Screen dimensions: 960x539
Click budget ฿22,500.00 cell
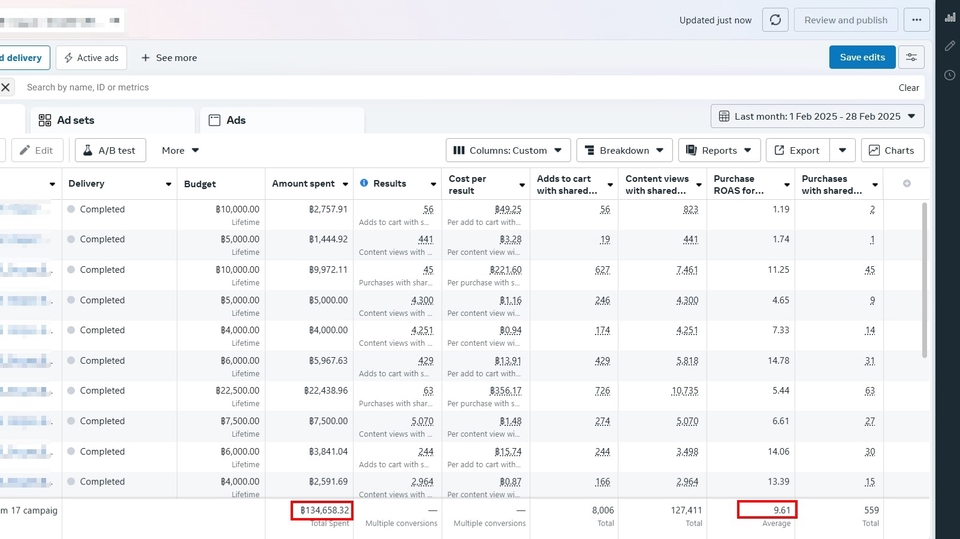click(x=237, y=391)
